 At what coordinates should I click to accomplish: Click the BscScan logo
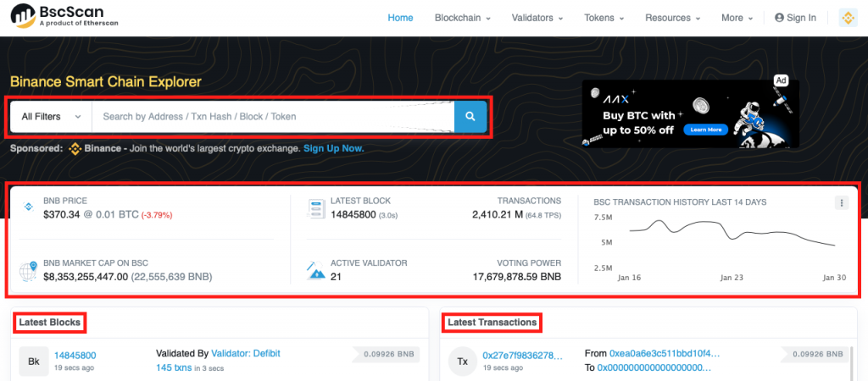point(66,18)
